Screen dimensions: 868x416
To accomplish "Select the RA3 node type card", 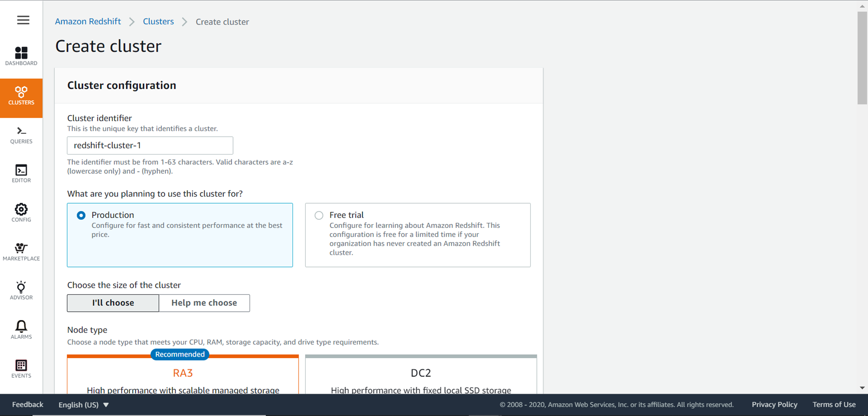I will tap(183, 375).
